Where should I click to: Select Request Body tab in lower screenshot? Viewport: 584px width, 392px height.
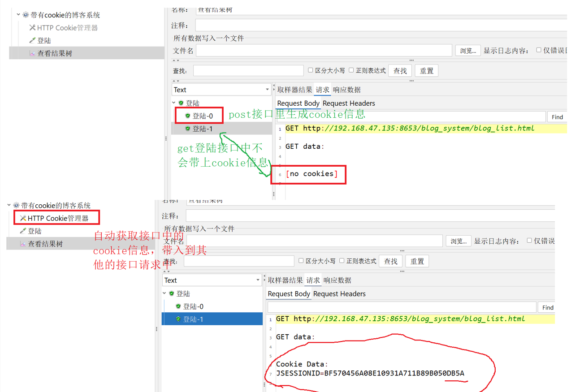click(289, 294)
